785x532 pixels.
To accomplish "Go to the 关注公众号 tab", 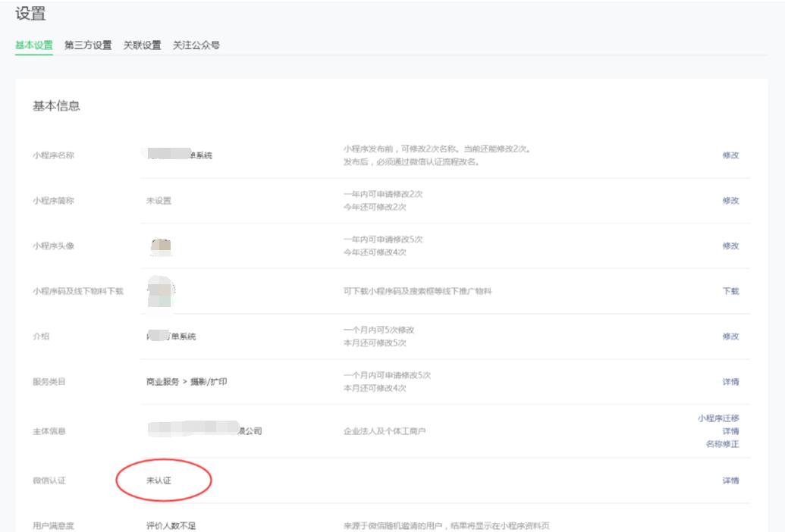I will [x=196, y=45].
